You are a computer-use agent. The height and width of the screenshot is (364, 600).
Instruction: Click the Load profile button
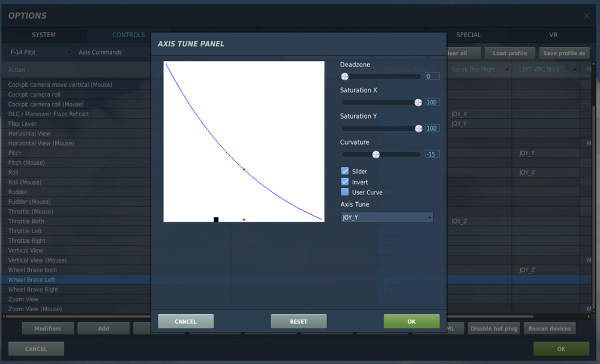point(509,53)
